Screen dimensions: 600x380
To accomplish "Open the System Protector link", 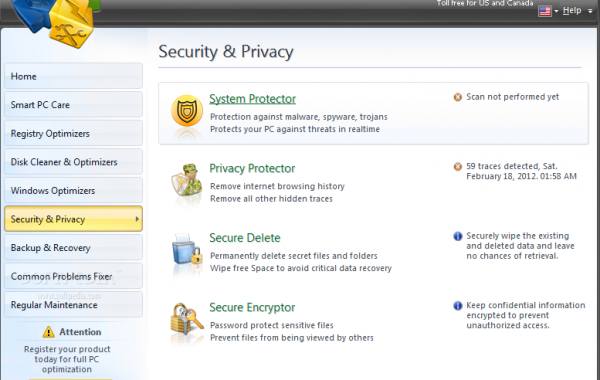I will coord(252,99).
